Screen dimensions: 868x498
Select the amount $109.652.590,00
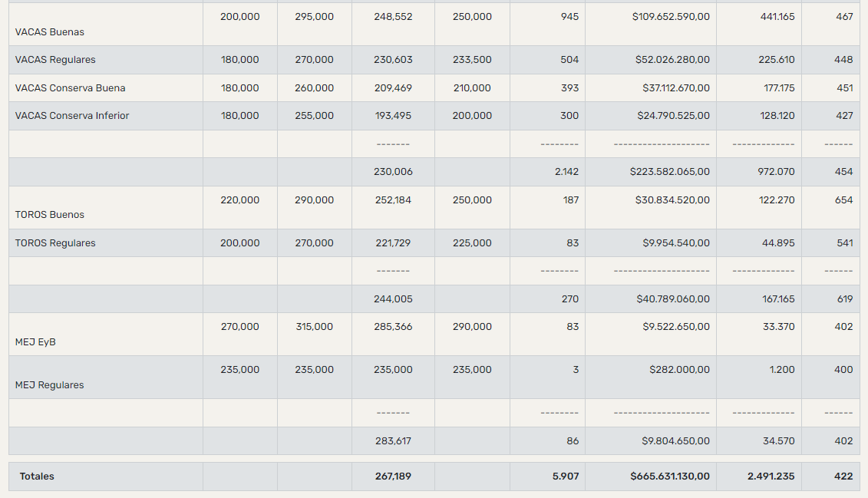[x=671, y=17]
